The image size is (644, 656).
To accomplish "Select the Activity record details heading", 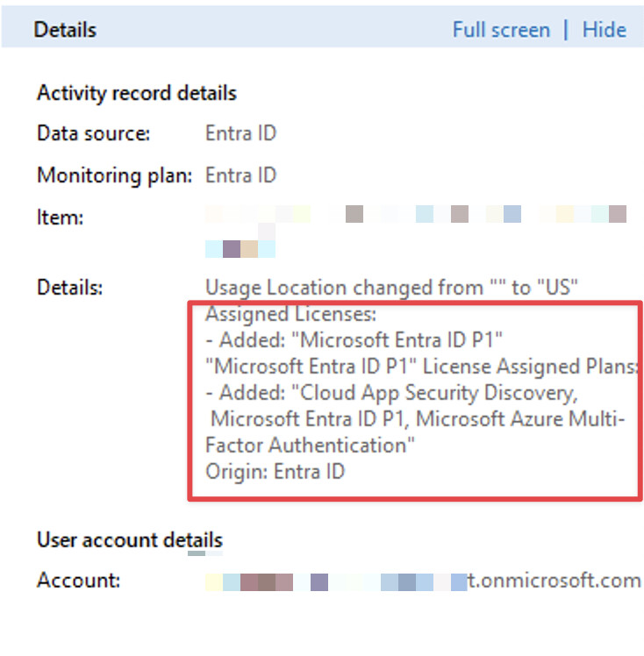I will click(136, 93).
